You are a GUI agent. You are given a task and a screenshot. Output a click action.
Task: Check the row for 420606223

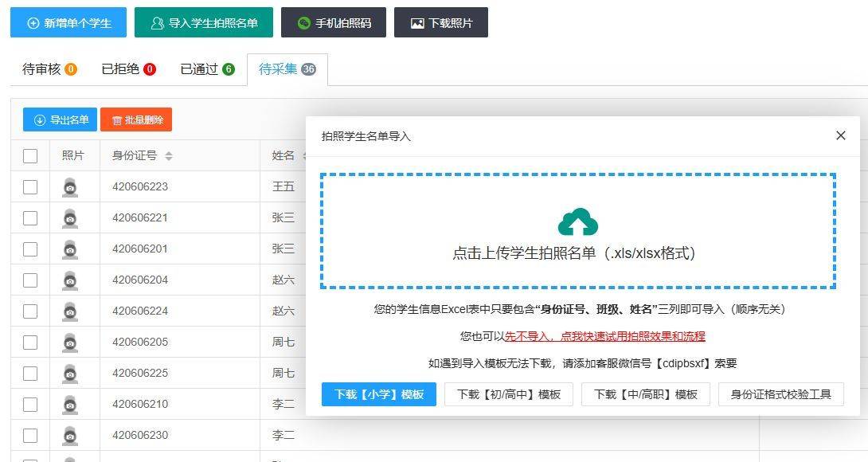[30, 187]
